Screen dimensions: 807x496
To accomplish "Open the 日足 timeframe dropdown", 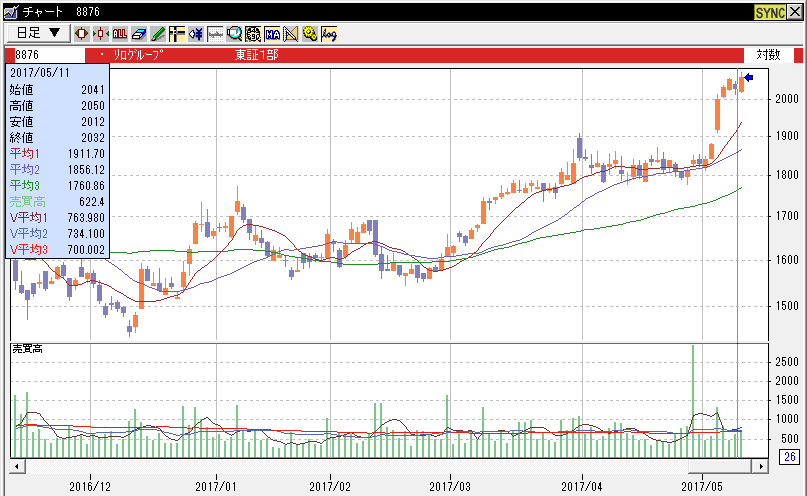I will (38, 33).
